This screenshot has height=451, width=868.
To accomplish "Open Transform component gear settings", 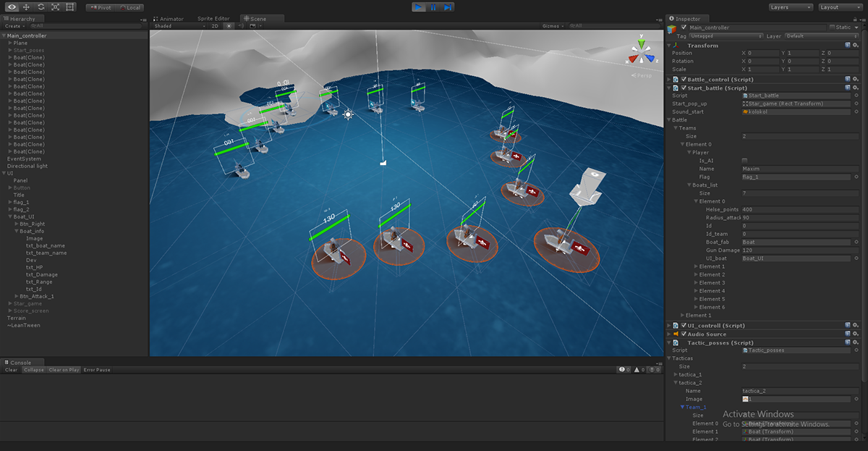I will pos(856,46).
